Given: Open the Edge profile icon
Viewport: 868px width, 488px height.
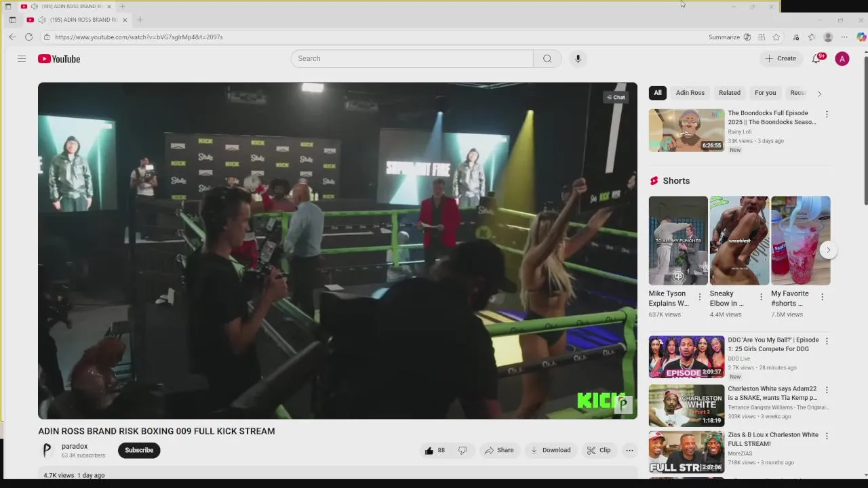Looking at the screenshot, I should point(828,37).
